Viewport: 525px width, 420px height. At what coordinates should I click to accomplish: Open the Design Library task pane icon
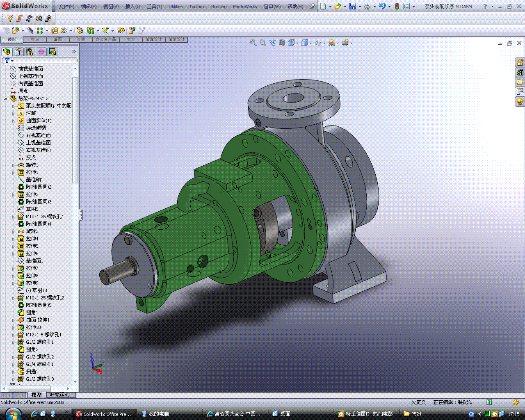tap(520, 72)
